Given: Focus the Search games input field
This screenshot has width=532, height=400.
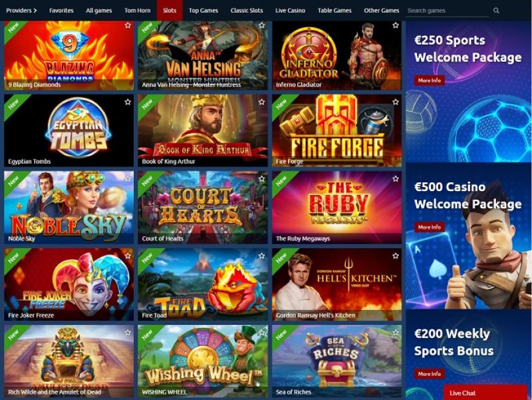Looking at the screenshot, I should 448,11.
